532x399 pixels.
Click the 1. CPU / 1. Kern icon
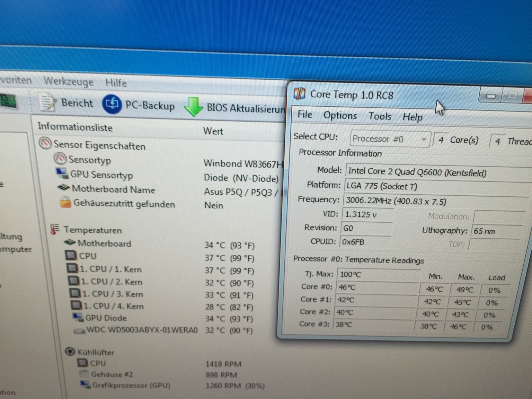tap(72, 268)
